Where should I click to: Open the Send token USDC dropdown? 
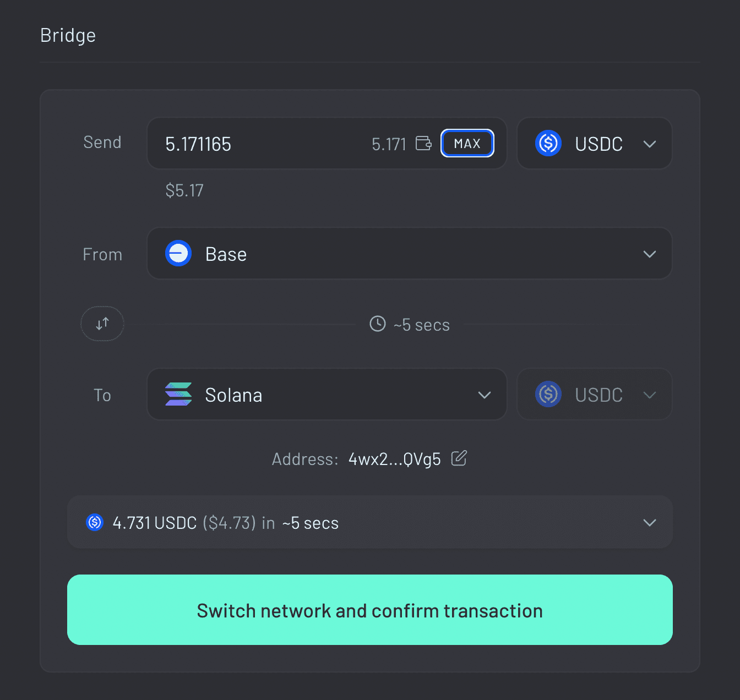[x=650, y=144]
